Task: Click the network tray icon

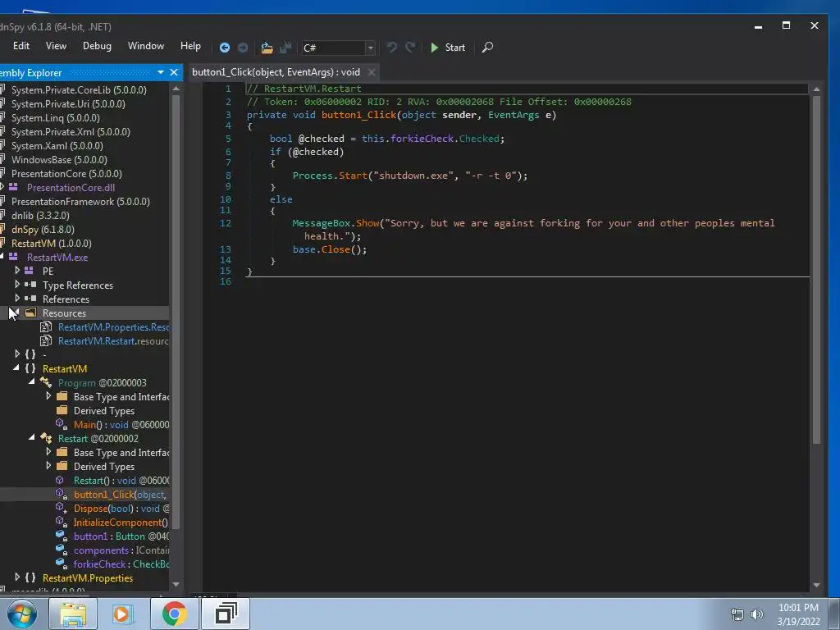Action: click(737, 614)
